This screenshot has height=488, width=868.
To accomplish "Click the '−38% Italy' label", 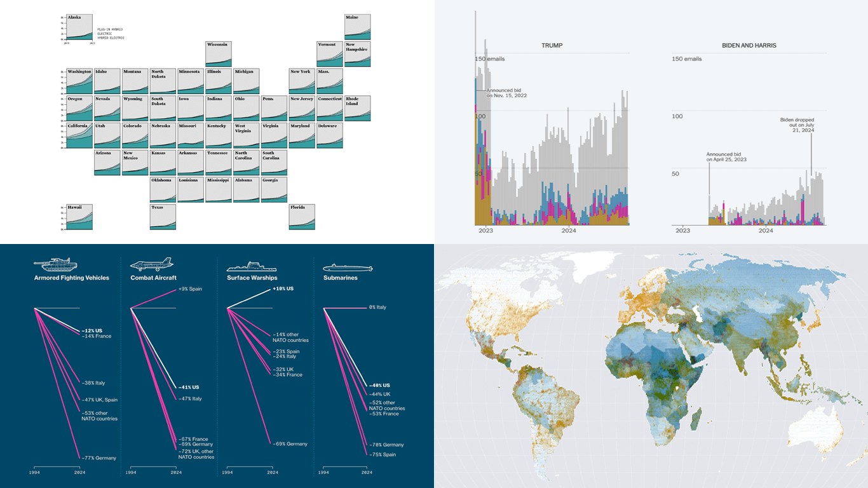I will click(93, 383).
